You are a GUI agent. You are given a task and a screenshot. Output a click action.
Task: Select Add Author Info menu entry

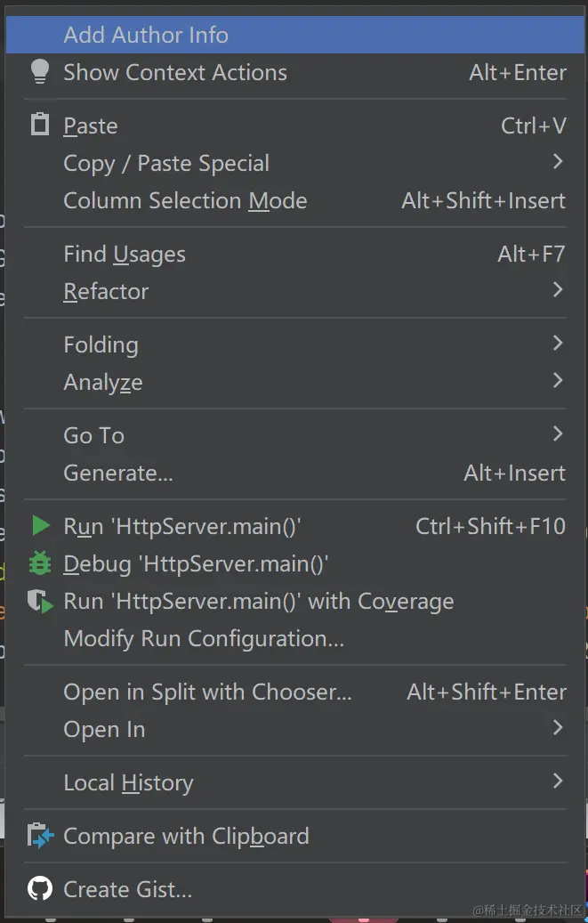[146, 36]
